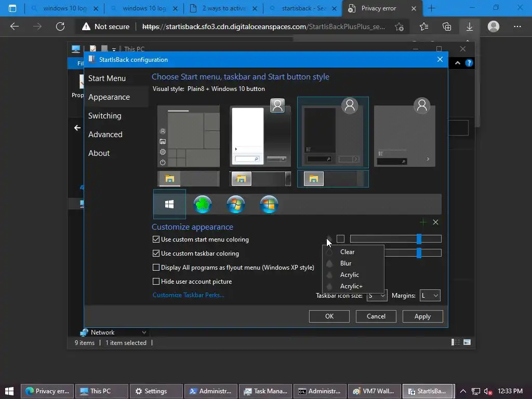Open the Taskbar icon size dropdown
This screenshot has width=532, height=399.
(x=377, y=296)
